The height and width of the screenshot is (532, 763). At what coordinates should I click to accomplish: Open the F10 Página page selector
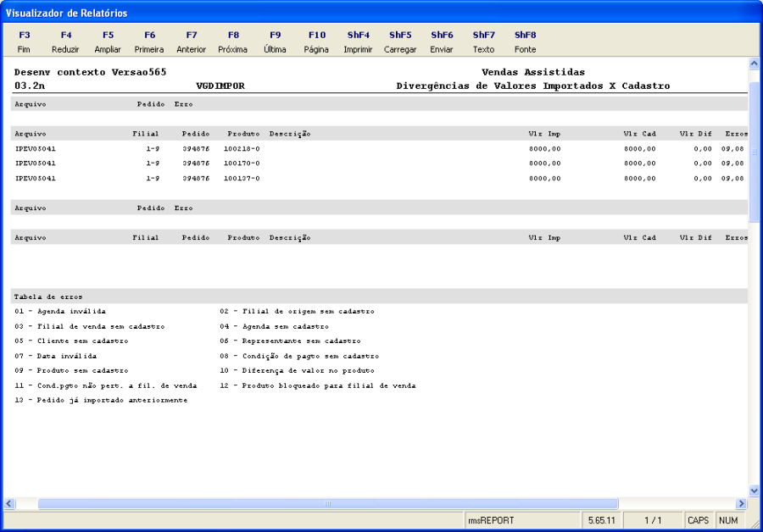point(317,42)
